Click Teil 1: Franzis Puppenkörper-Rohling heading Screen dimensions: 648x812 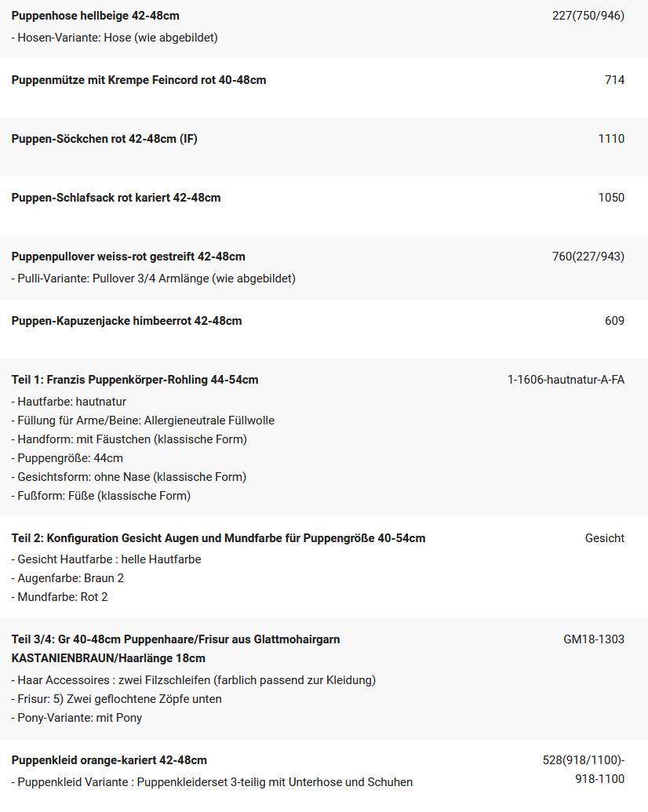tap(135, 380)
